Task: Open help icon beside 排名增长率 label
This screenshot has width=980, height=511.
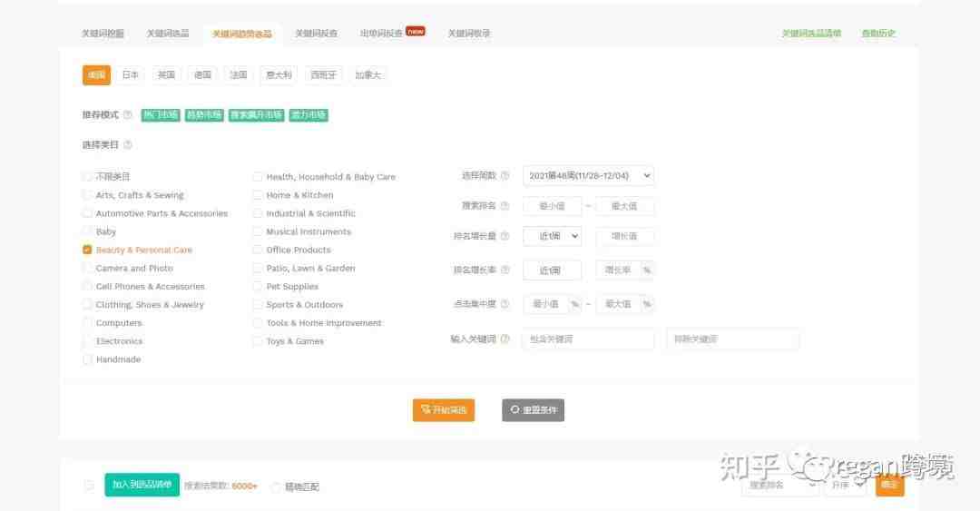Action: (x=505, y=270)
